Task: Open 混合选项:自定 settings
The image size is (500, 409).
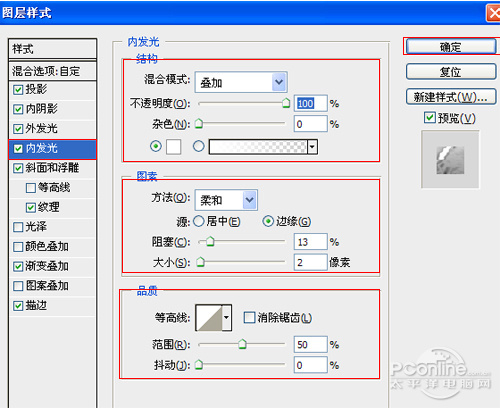Action: coord(52,71)
